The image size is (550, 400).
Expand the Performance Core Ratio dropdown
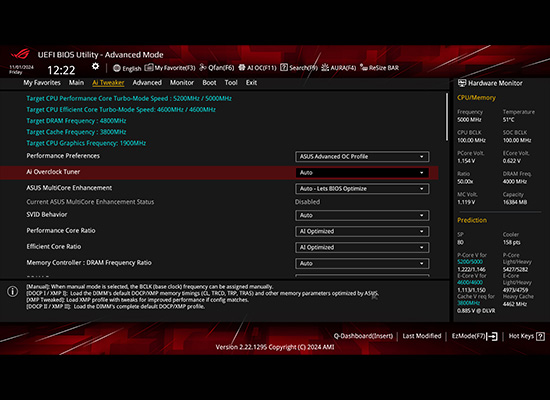pos(362,231)
